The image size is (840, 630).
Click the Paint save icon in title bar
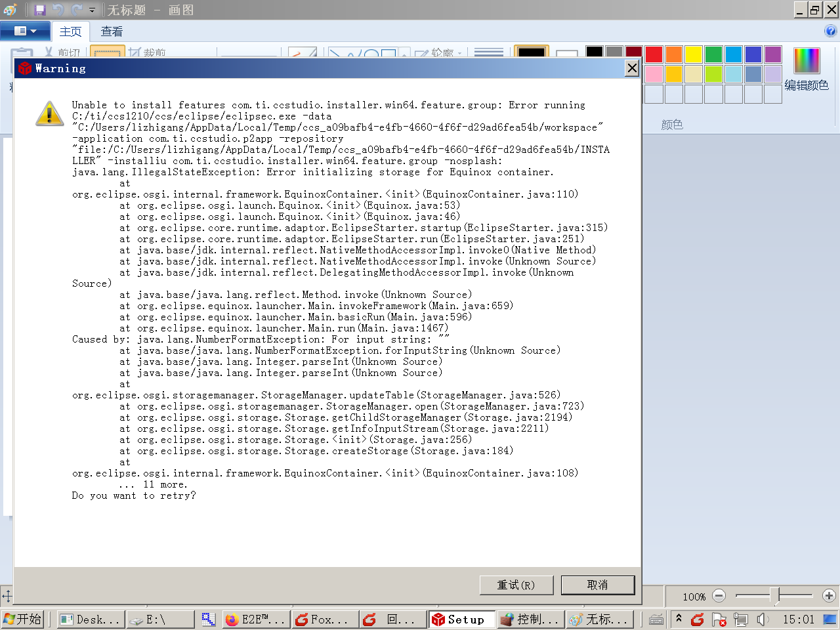40,10
